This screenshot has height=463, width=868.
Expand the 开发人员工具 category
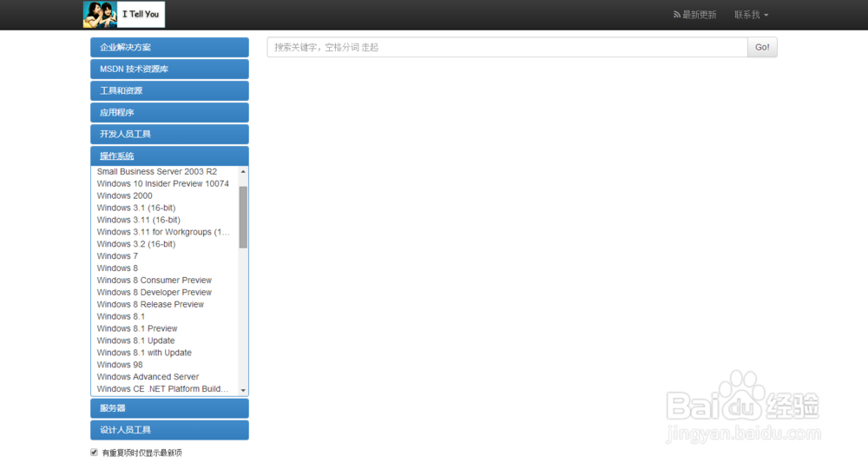[x=169, y=134]
